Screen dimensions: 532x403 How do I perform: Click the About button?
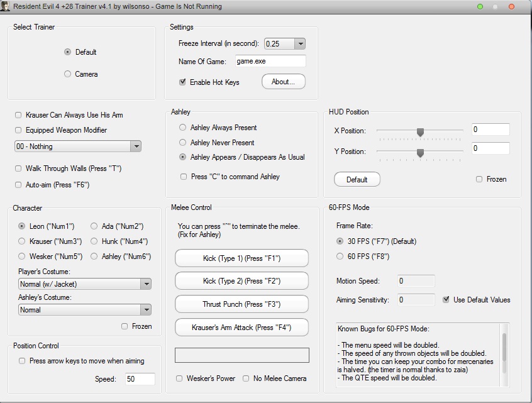pos(283,82)
